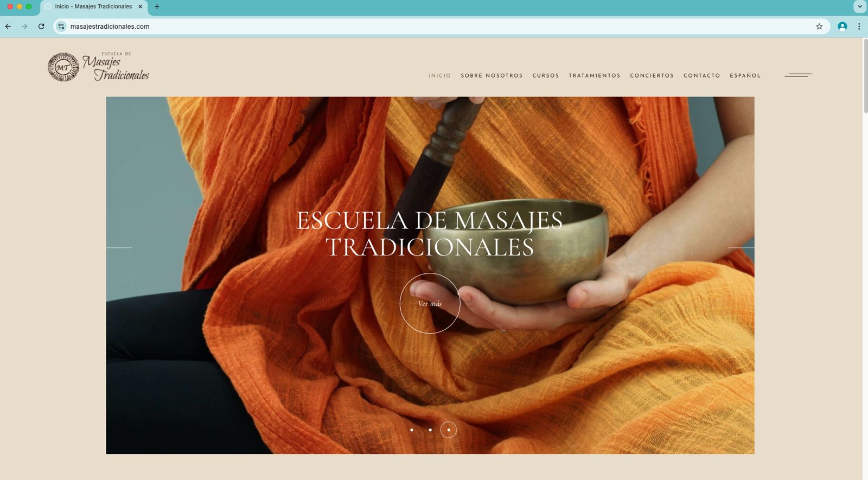Viewport: 868px width, 480px height.
Task: Click the ESCUELA DE MASAJES TRADICIONALES headline
Action: tap(430, 234)
